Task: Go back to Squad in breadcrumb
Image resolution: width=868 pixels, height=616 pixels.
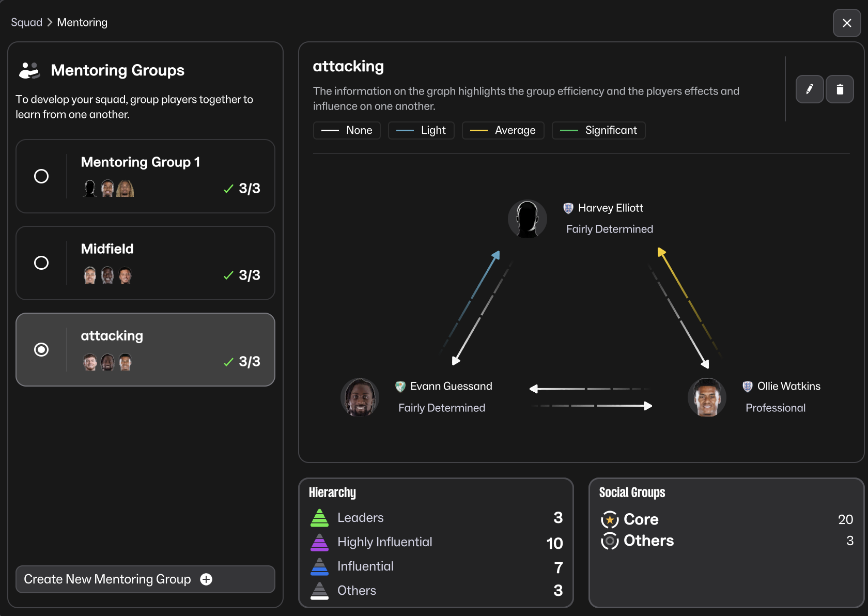Action: coord(26,22)
